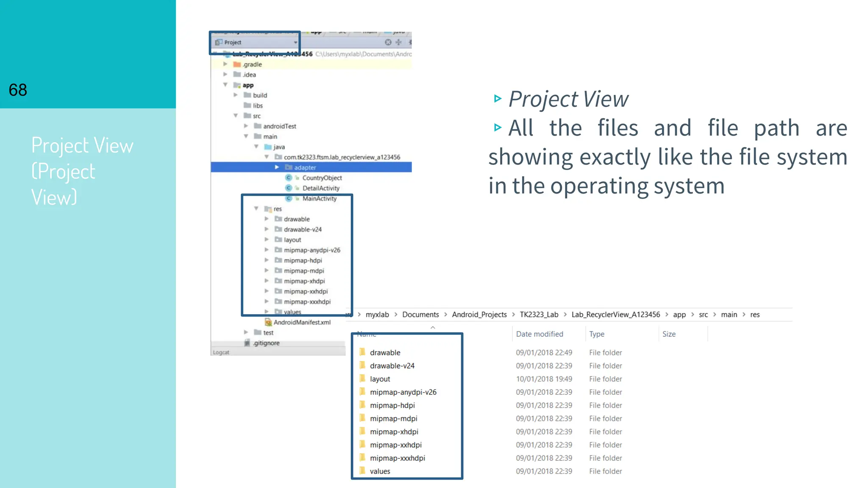Click the DetailActivity class icon
The width and height of the screenshot is (868, 488).
coord(289,188)
